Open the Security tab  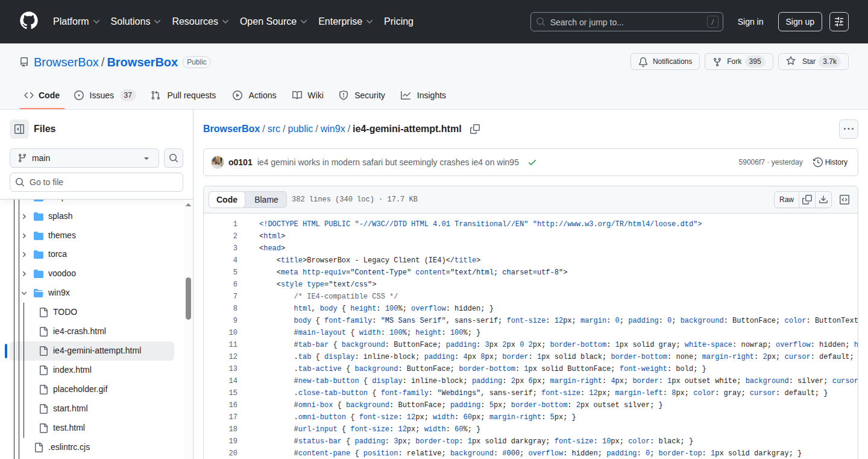point(362,95)
